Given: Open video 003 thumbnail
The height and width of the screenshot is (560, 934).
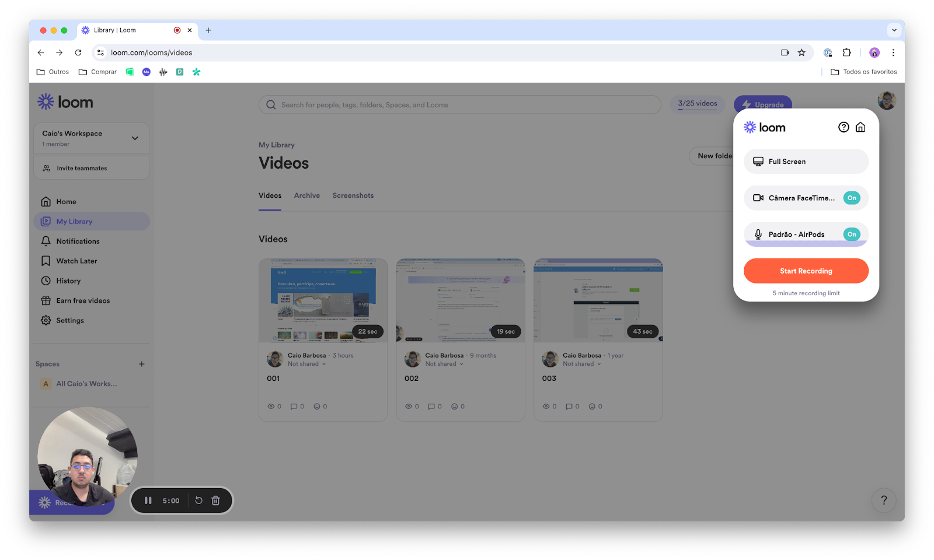Looking at the screenshot, I should pyautogui.click(x=598, y=300).
